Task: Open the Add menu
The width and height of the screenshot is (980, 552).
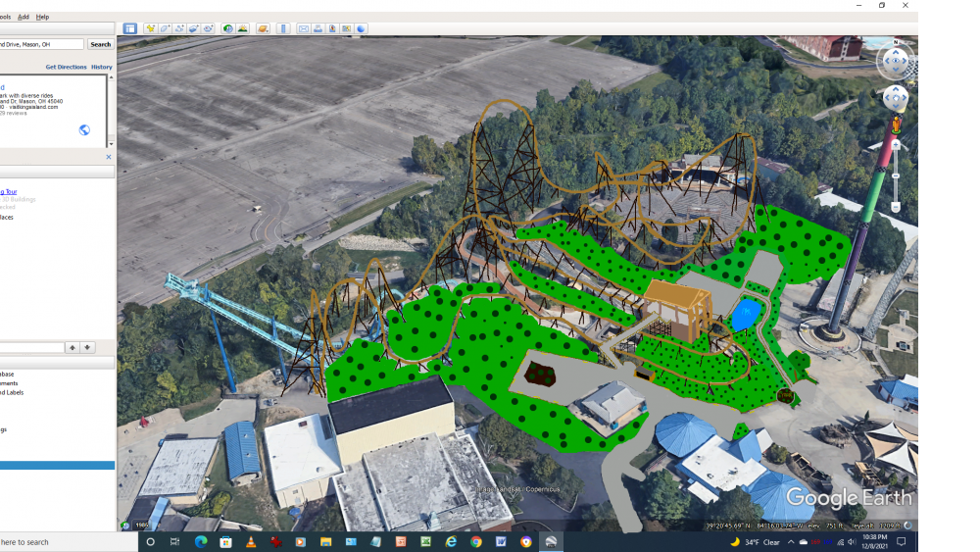Action: pos(24,17)
